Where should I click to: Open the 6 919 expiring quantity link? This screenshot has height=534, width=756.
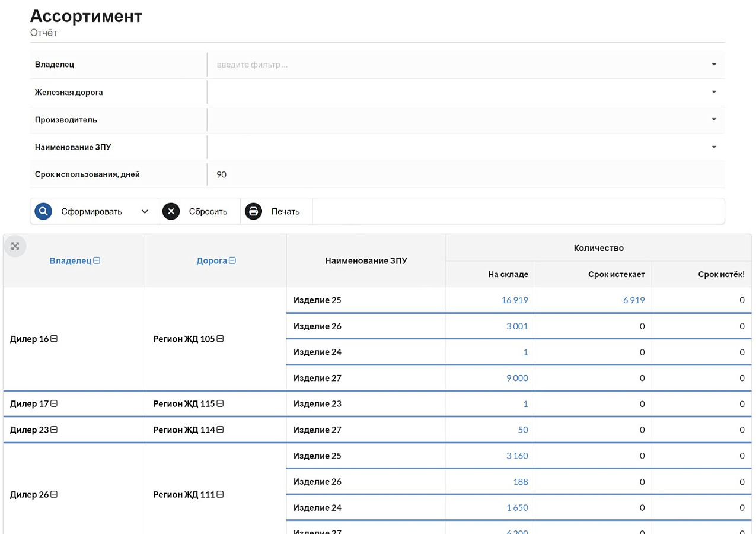[x=634, y=300]
